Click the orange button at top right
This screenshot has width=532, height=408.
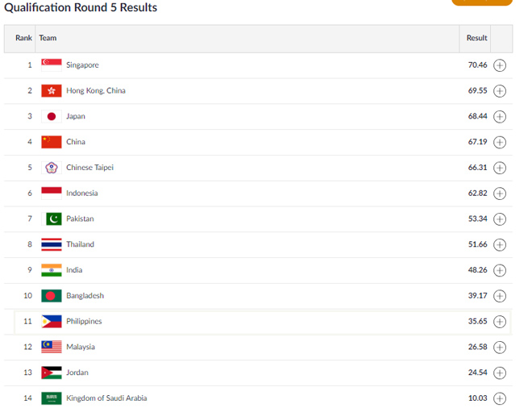[482, 2]
